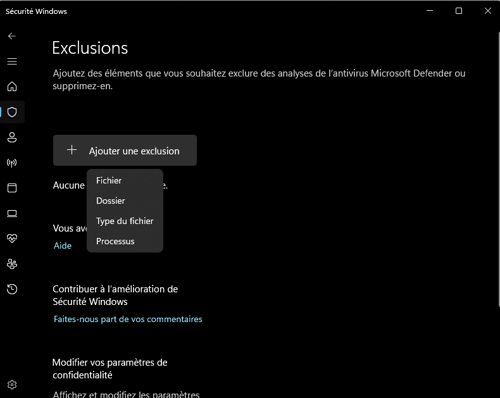This screenshot has width=500, height=398.
Task: Open Device performance & health heart icon
Action: tap(12, 239)
